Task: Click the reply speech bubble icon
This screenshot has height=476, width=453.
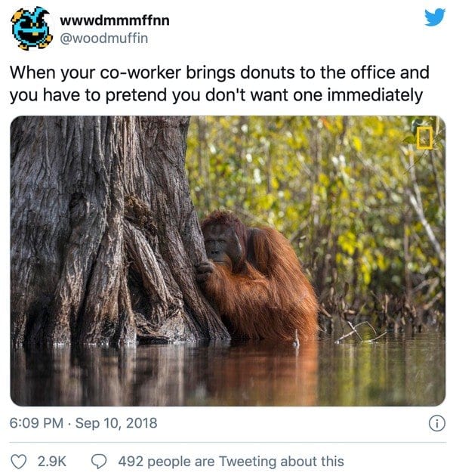Action: coord(99,461)
